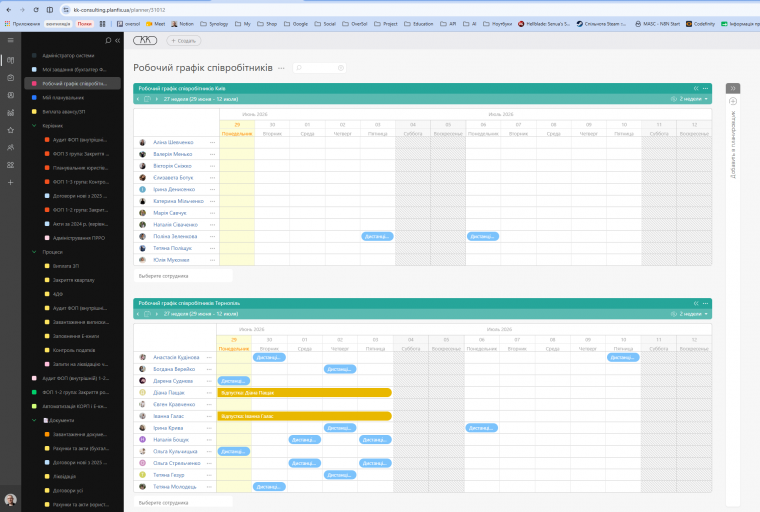
Task: Open page options dots beside planner title
Action: tap(281, 68)
